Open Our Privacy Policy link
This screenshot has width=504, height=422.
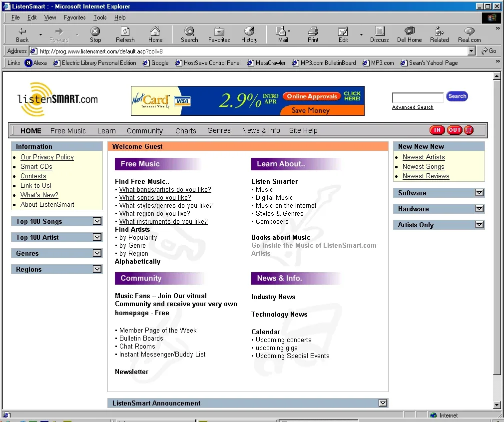pos(47,157)
